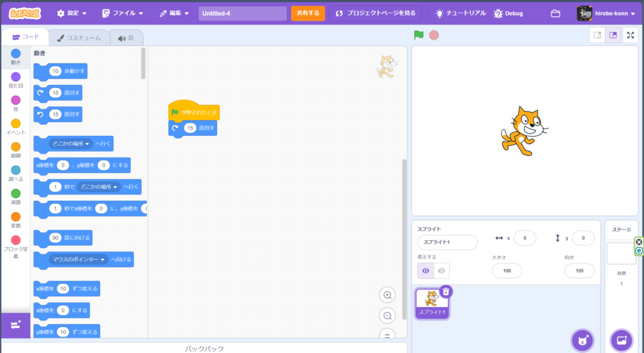Switch to the コスチューム tab
This screenshot has height=353, width=644.
[x=79, y=38]
